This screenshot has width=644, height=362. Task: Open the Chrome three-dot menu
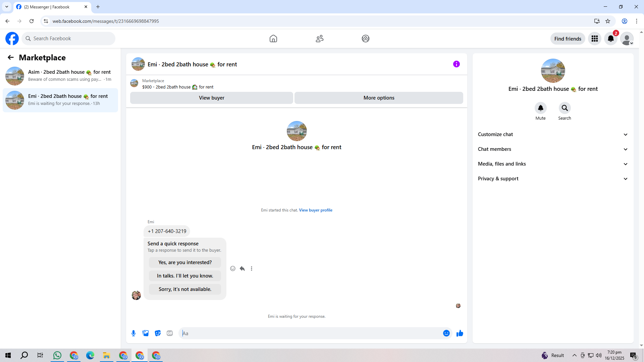point(637,21)
